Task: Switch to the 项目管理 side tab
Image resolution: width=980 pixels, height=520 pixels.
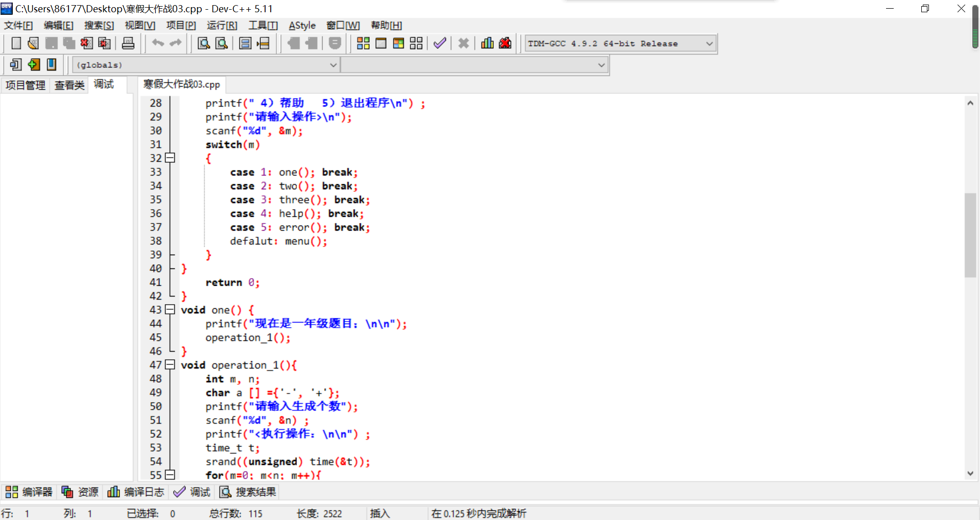Action: [x=26, y=85]
